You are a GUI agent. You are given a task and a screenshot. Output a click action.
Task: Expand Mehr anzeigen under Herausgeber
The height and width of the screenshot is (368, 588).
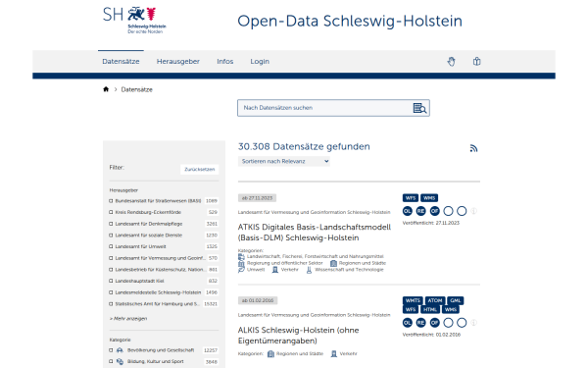(128, 318)
